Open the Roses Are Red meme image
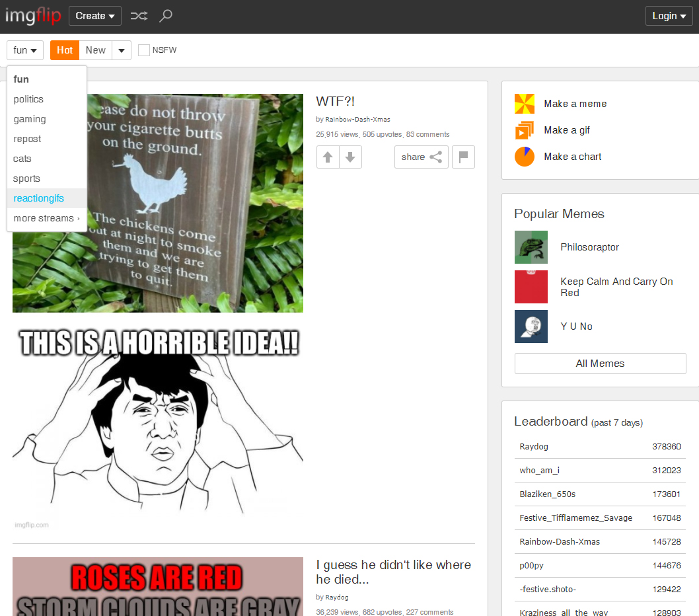 click(158, 586)
